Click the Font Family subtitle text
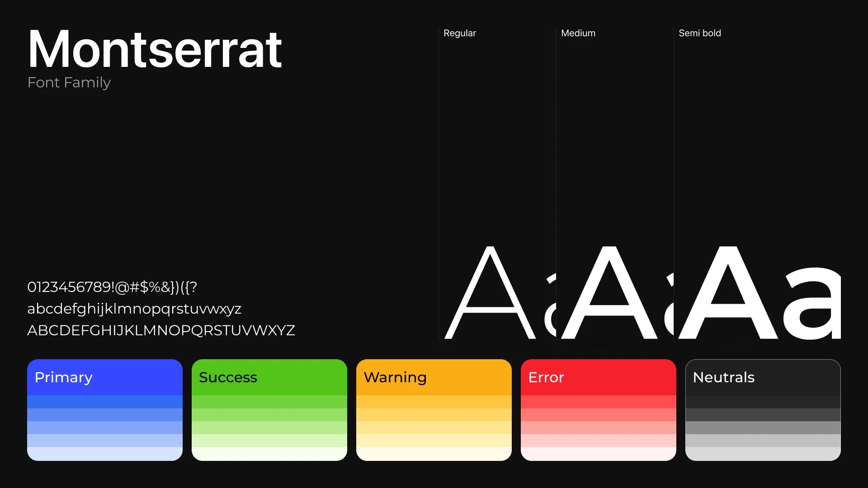 (69, 83)
